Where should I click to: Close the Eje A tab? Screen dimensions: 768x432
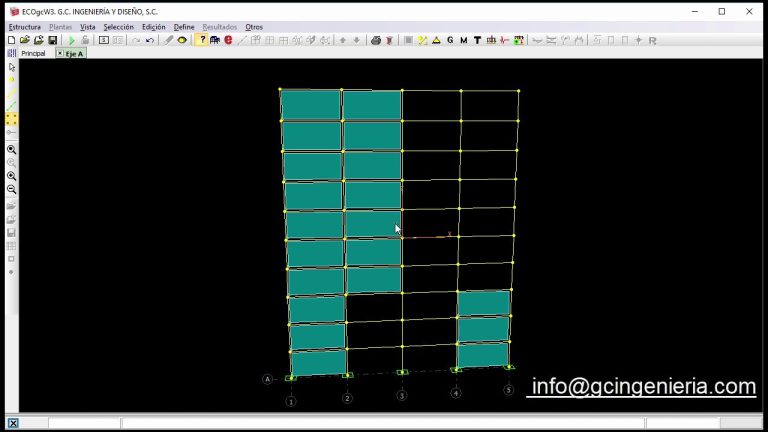pos(59,53)
